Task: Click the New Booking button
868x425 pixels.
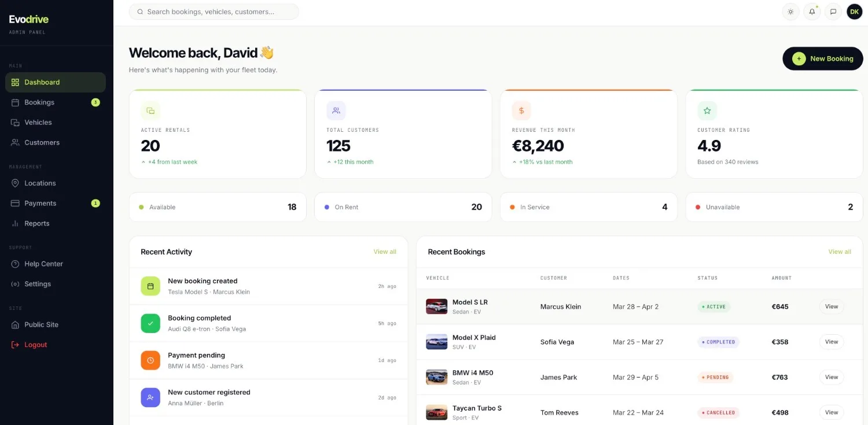Action: pos(823,59)
